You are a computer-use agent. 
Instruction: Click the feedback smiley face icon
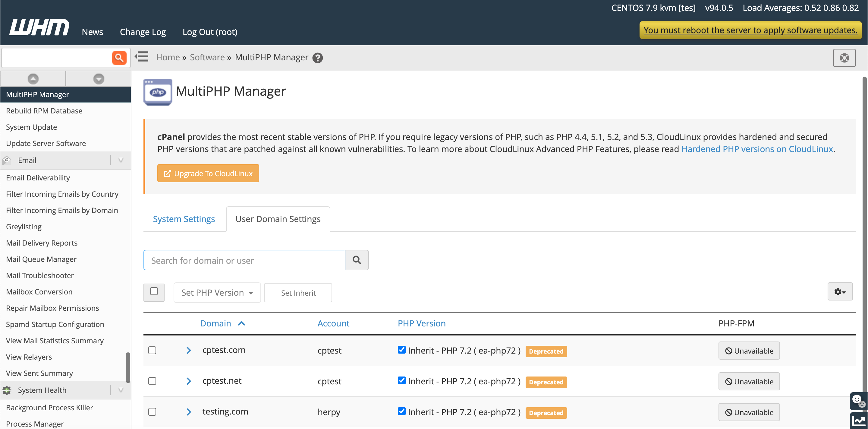click(858, 401)
